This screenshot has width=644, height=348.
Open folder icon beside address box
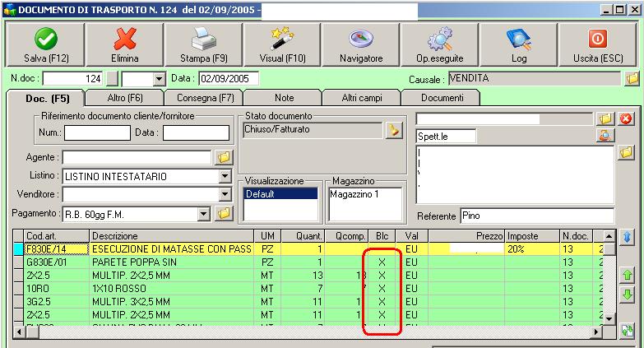tap(626, 152)
